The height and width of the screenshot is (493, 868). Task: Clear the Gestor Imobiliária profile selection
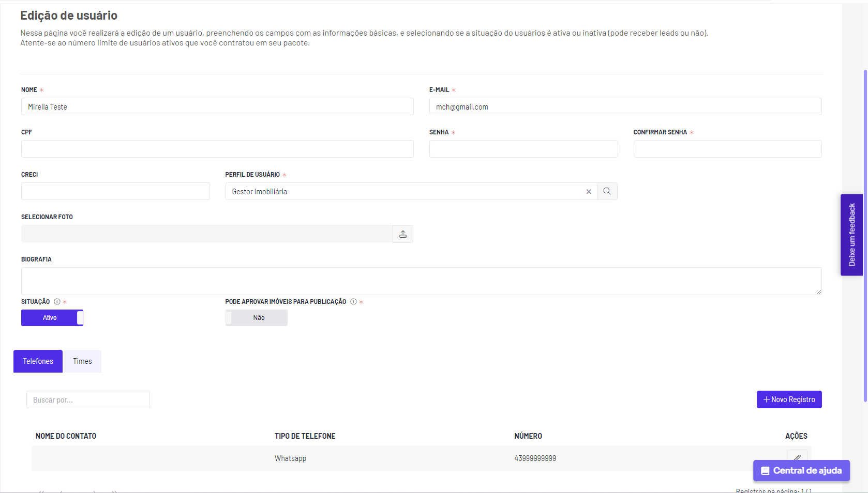pos(589,192)
